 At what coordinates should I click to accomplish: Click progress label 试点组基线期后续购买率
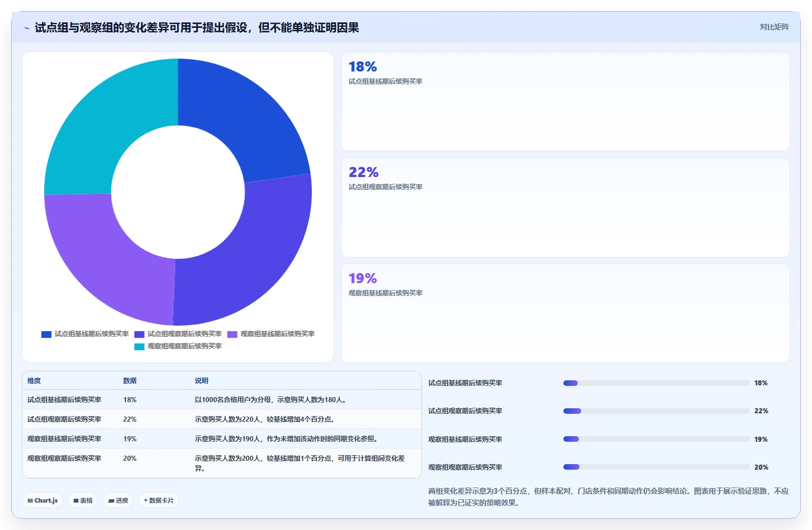coord(466,383)
